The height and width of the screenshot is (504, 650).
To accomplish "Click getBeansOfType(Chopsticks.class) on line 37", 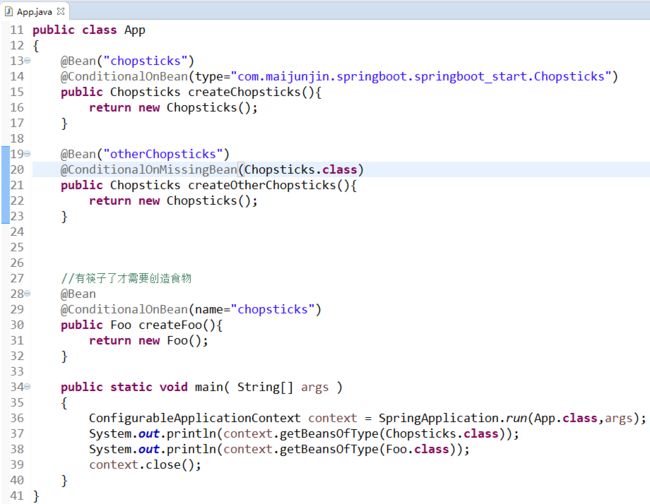I will click(x=395, y=434).
